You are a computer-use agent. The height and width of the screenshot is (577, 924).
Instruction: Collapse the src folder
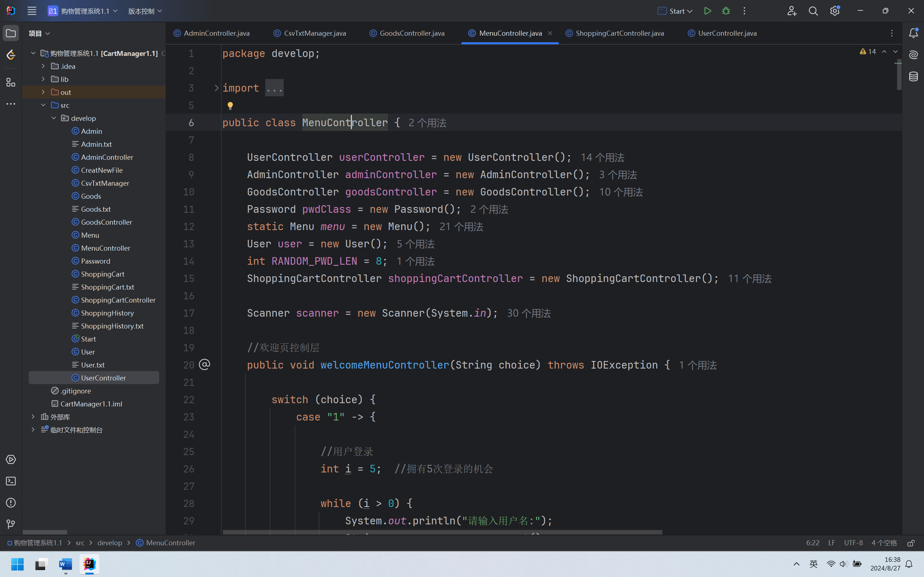(43, 105)
